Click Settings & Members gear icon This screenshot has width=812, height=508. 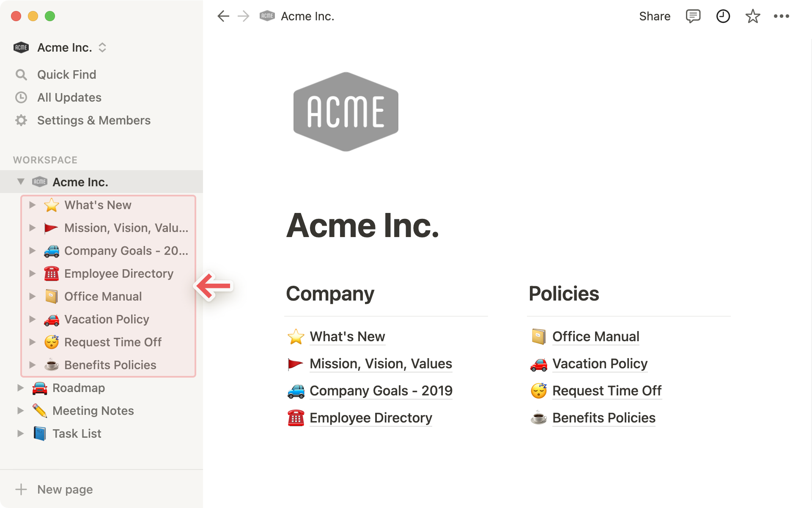pos(20,120)
